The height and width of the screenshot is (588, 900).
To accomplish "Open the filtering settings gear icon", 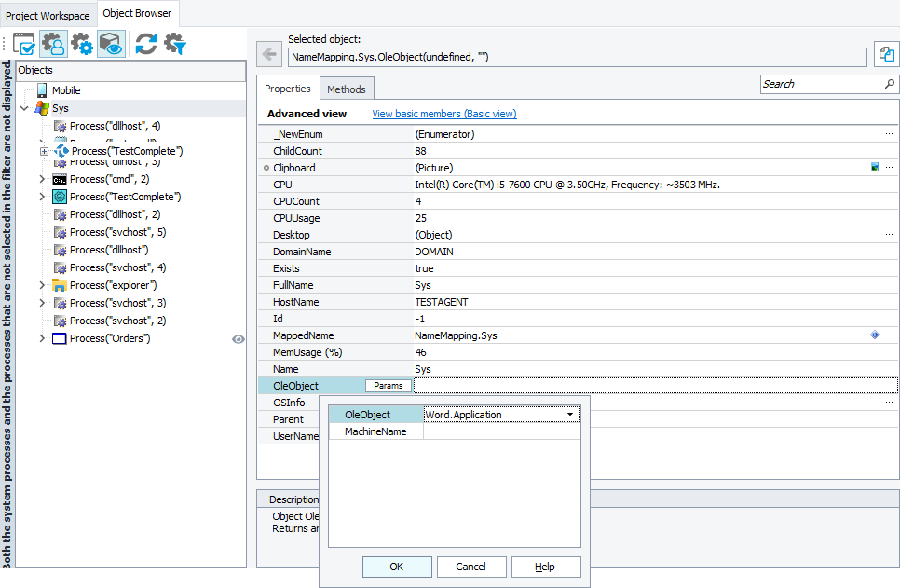I will (172, 44).
